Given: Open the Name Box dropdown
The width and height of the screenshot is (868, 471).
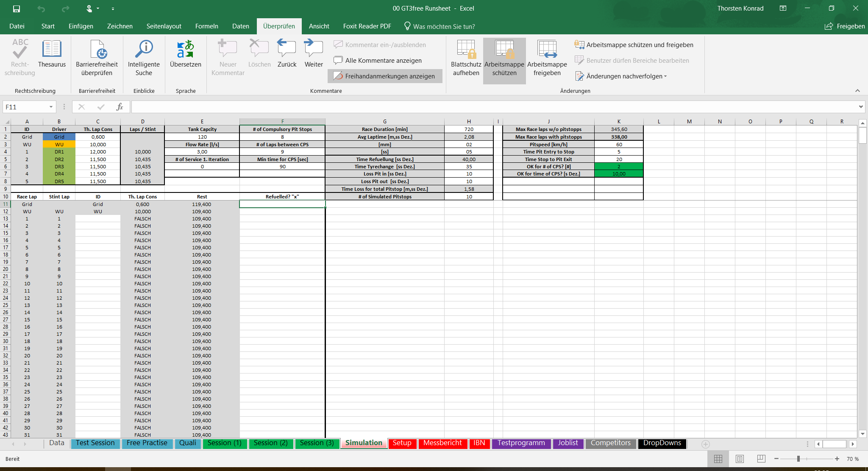Looking at the screenshot, I should click(51, 106).
